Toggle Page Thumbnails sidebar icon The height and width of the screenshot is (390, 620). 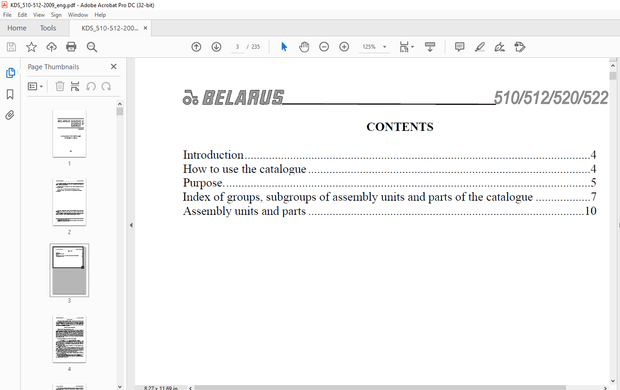pyautogui.click(x=10, y=73)
